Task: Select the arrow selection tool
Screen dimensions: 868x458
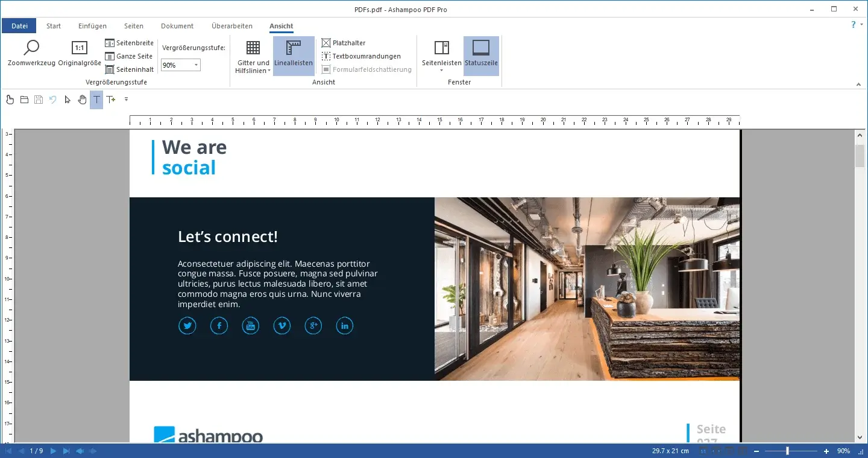Action: (x=68, y=100)
